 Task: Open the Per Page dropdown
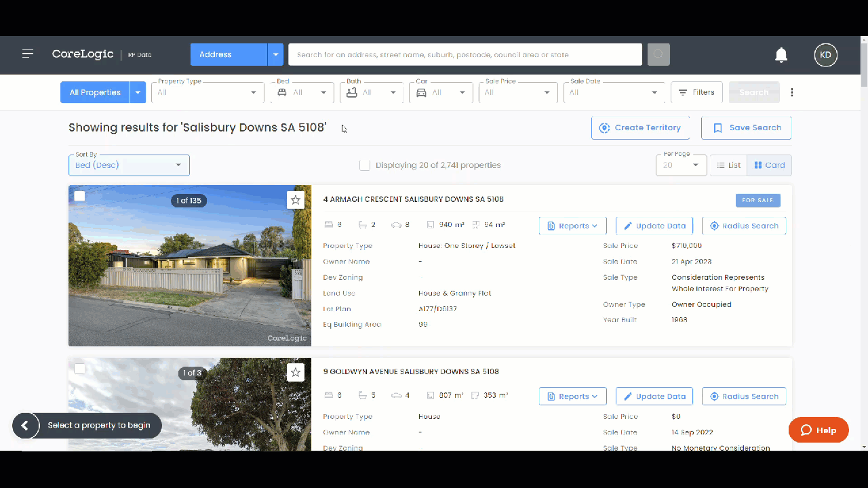point(681,165)
